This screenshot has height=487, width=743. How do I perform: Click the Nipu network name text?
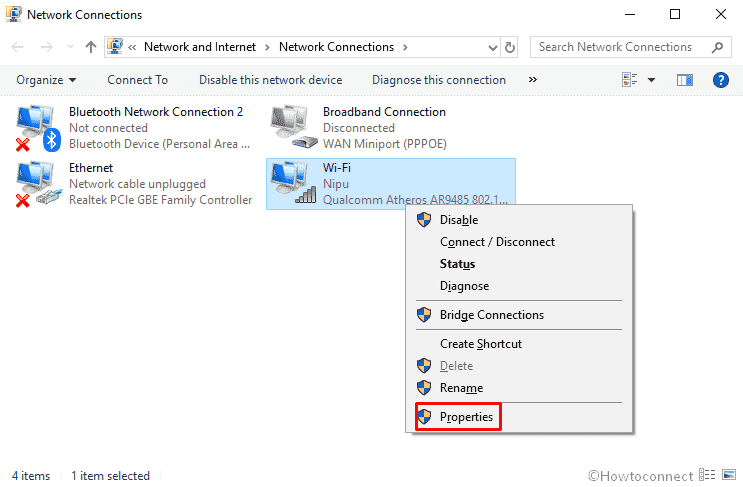pos(335,184)
